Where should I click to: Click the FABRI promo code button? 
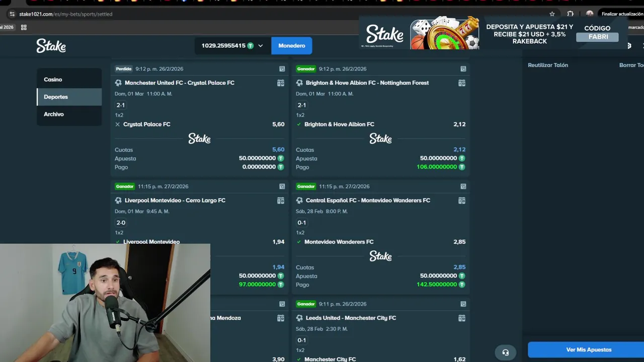coord(597,37)
